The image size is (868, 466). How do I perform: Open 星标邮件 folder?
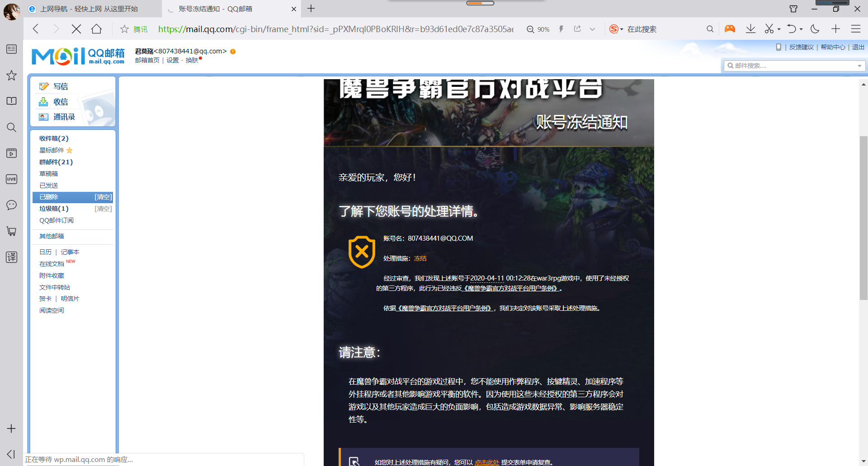(52, 150)
